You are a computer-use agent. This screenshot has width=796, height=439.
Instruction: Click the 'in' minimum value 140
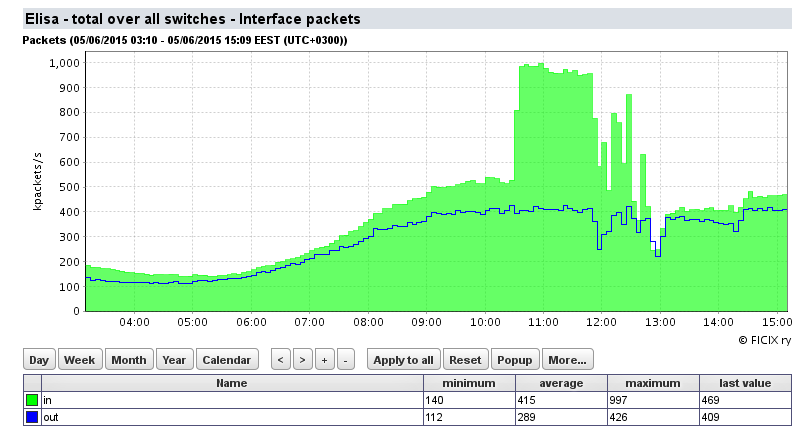click(435, 400)
